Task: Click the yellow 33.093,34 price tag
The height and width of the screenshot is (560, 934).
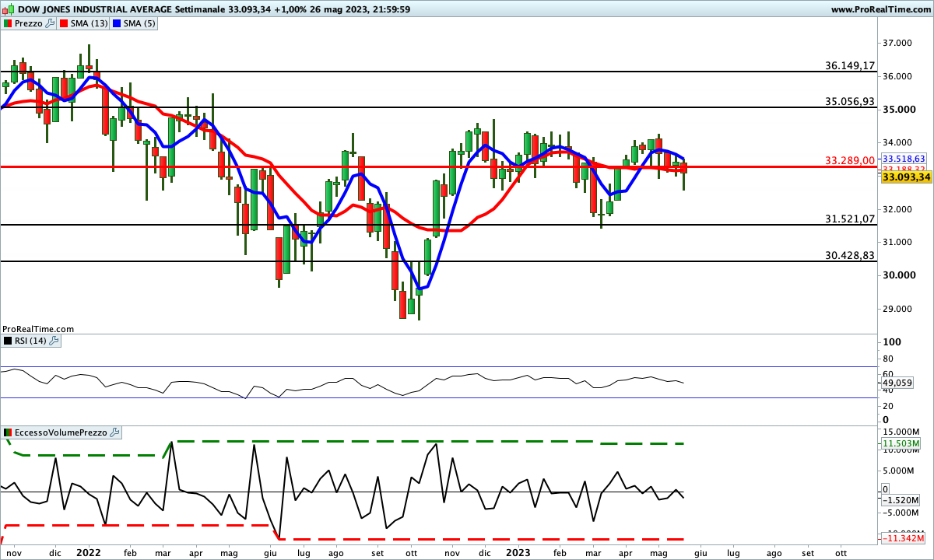Action: [907, 177]
